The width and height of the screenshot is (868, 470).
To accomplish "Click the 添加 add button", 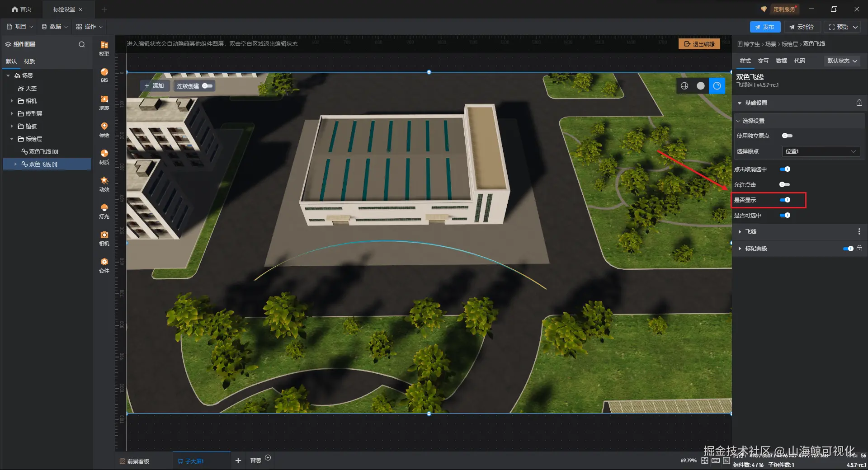I will coord(154,86).
